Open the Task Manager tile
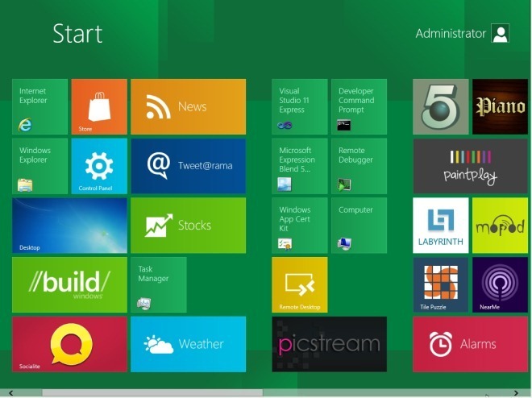This screenshot has height=398, width=532. coord(158,284)
